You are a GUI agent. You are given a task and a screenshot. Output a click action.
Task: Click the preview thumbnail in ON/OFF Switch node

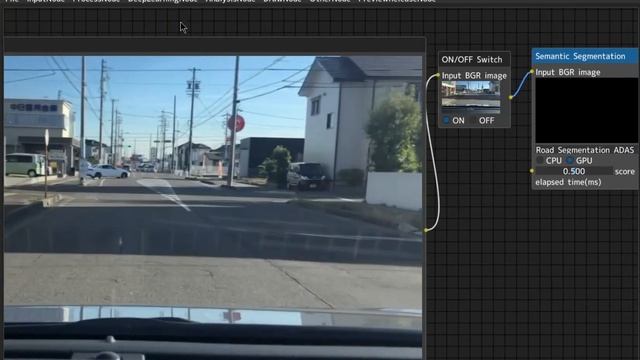(x=471, y=97)
